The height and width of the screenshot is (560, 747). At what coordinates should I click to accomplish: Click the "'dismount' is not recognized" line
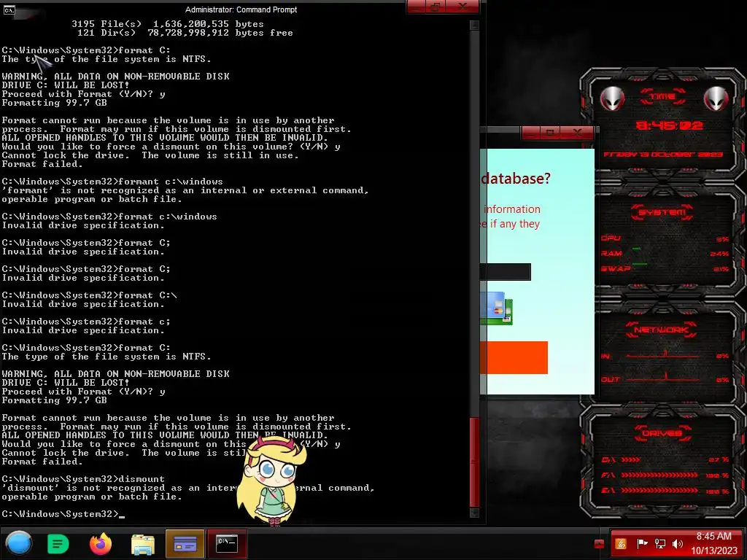188,488
